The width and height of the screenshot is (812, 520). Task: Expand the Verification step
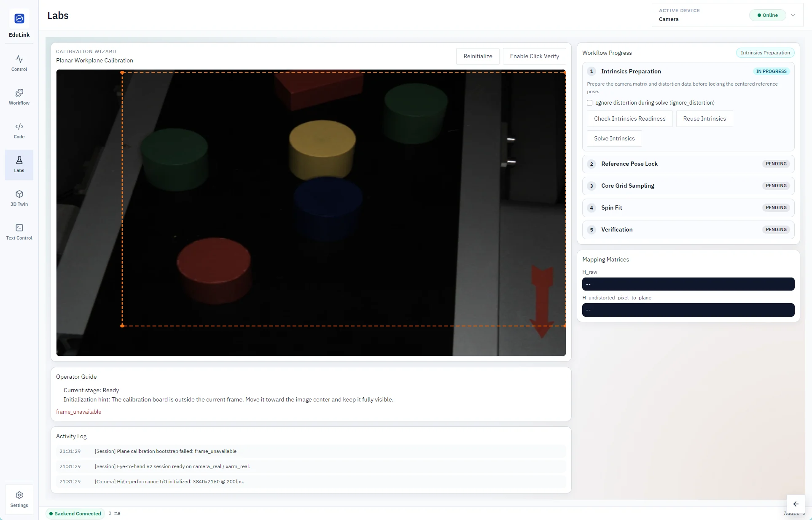[688, 230]
